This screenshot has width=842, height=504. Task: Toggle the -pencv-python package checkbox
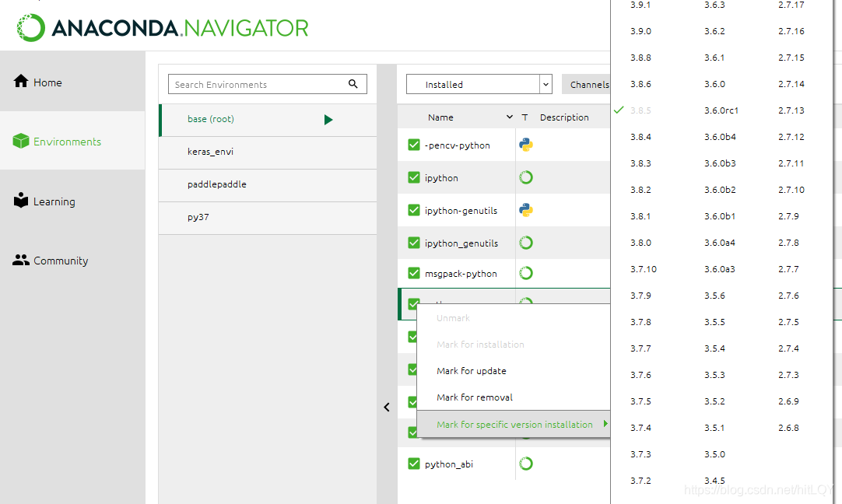414,145
